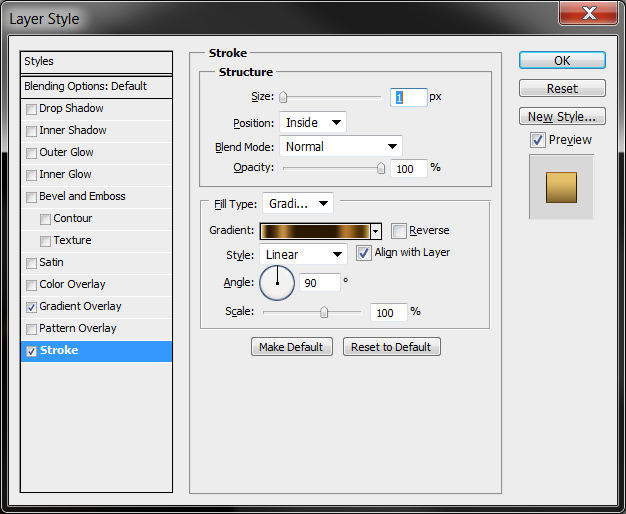
Task: Disable the Preview checkbox
Action: pos(538,140)
